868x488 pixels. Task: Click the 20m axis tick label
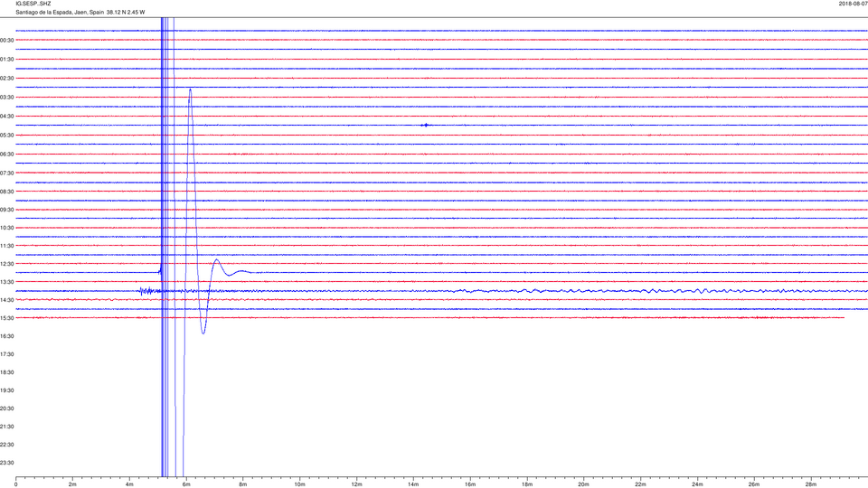click(583, 484)
